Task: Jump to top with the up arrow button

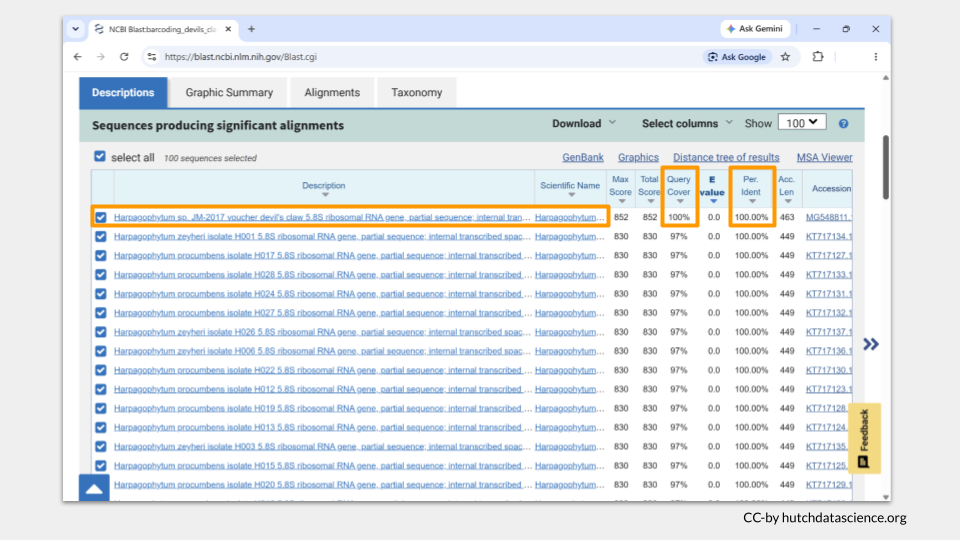Action: 94,488
